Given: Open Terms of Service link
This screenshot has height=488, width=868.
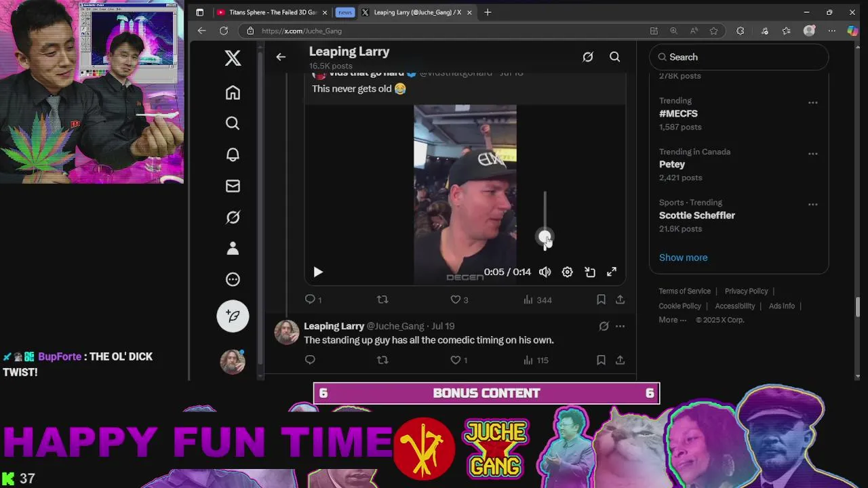Looking at the screenshot, I should click(685, 291).
